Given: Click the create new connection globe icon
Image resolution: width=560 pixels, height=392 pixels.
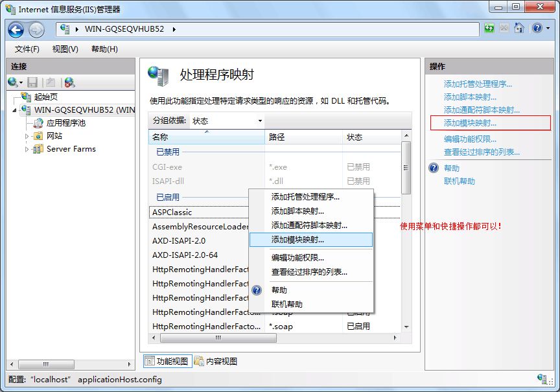Looking at the screenshot, I should click(x=13, y=82).
